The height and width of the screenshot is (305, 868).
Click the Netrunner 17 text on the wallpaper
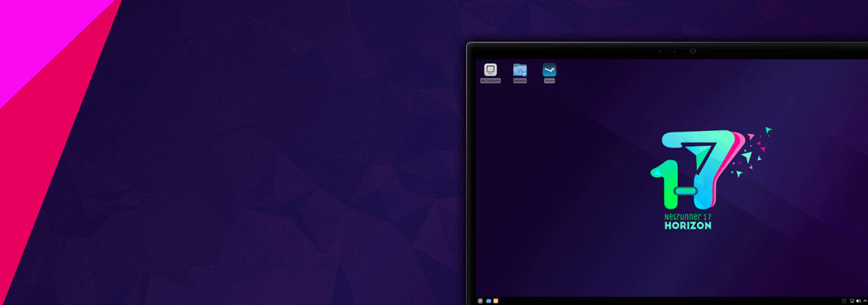pos(687,217)
